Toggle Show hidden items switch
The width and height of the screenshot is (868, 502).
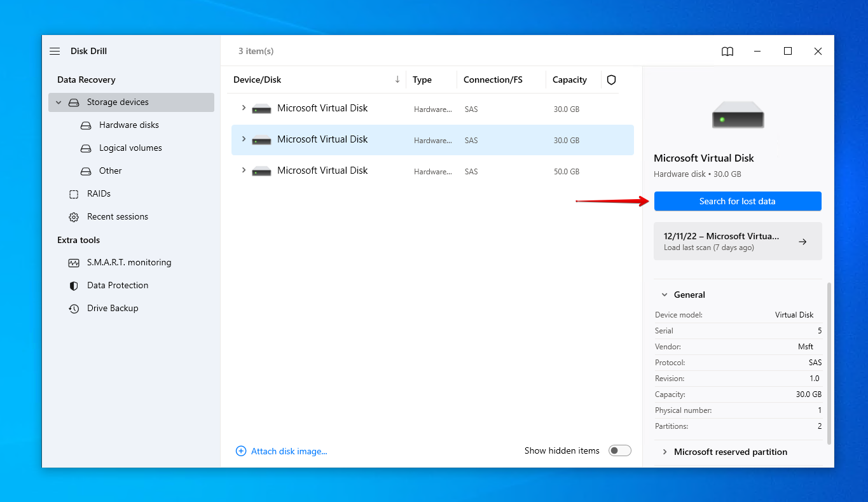(619, 450)
